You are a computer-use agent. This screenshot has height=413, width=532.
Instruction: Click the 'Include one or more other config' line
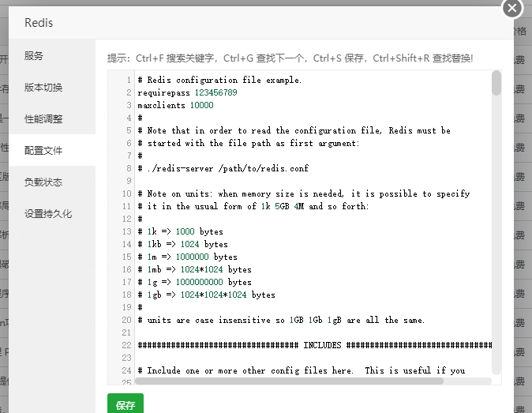302,370
